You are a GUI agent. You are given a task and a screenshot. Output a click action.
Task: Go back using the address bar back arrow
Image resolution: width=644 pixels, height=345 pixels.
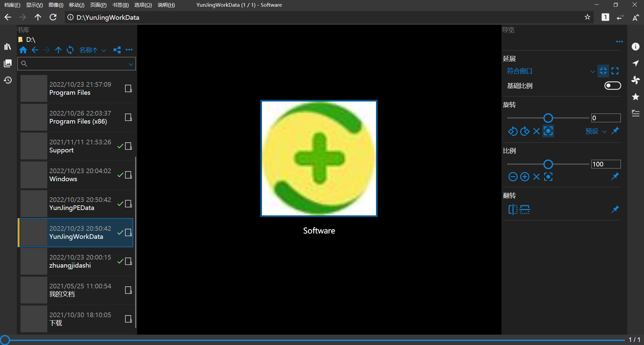8,17
